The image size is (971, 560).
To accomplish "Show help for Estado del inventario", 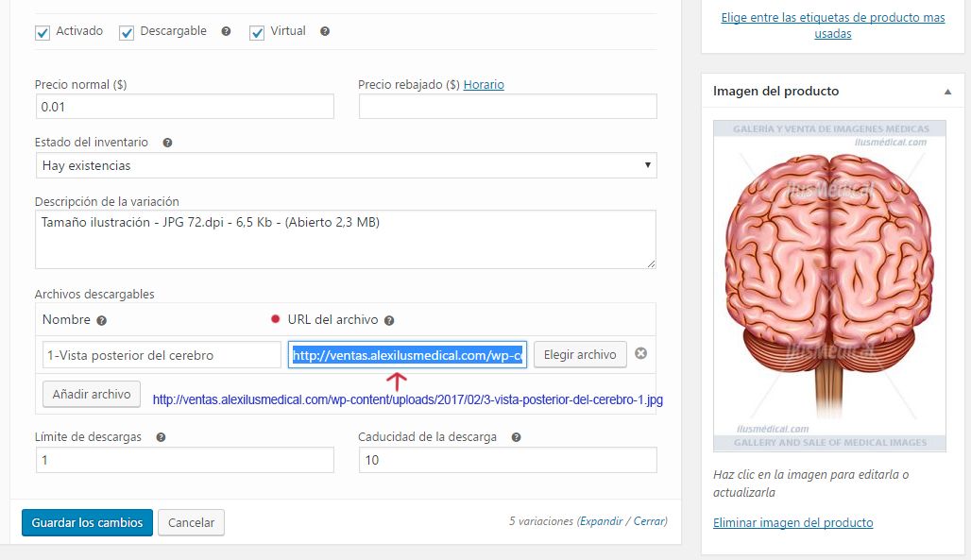I will pyautogui.click(x=167, y=143).
